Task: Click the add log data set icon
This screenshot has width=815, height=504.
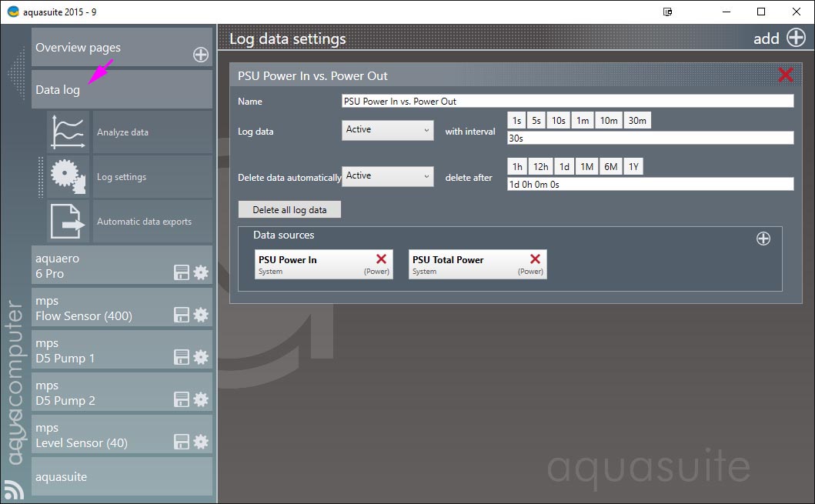Action: [x=796, y=38]
